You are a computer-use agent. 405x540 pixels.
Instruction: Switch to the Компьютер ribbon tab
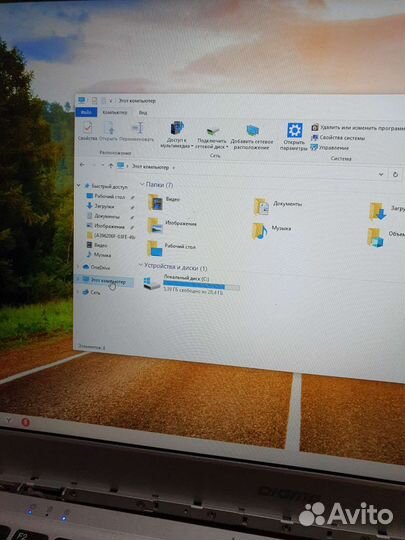115,112
